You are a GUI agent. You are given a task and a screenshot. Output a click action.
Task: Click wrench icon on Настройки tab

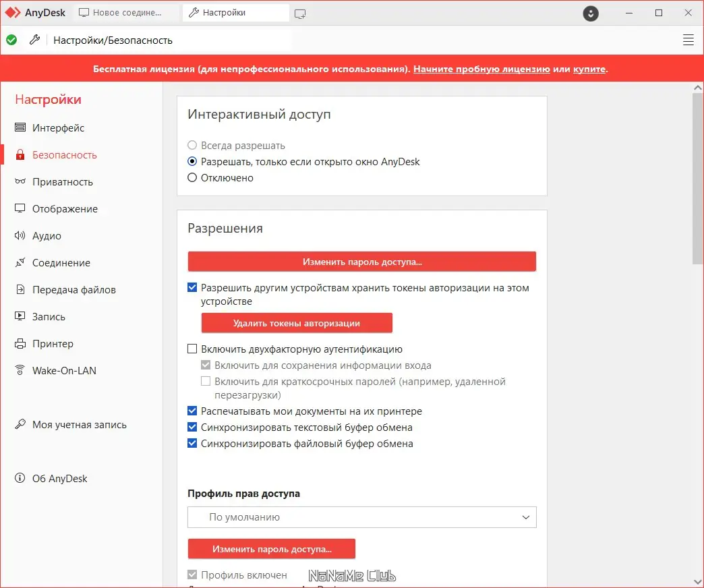tap(194, 13)
